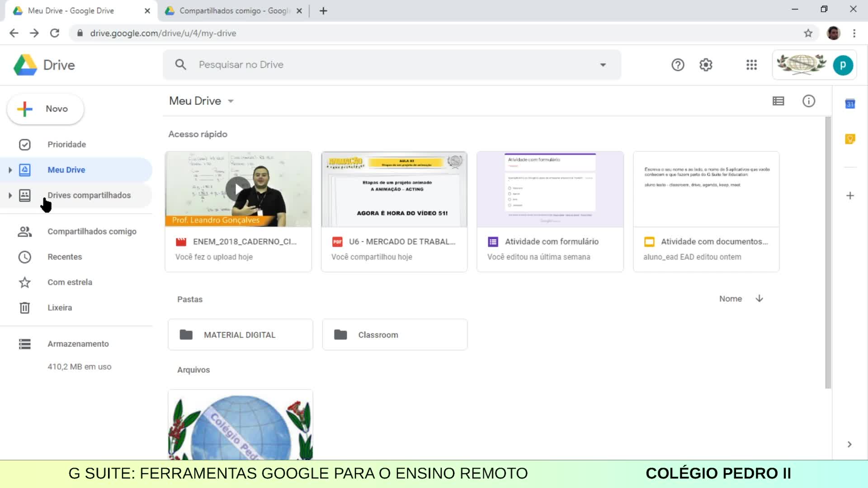Click the Lixeira trash can icon
The height and width of the screenshot is (488, 868).
click(x=24, y=308)
